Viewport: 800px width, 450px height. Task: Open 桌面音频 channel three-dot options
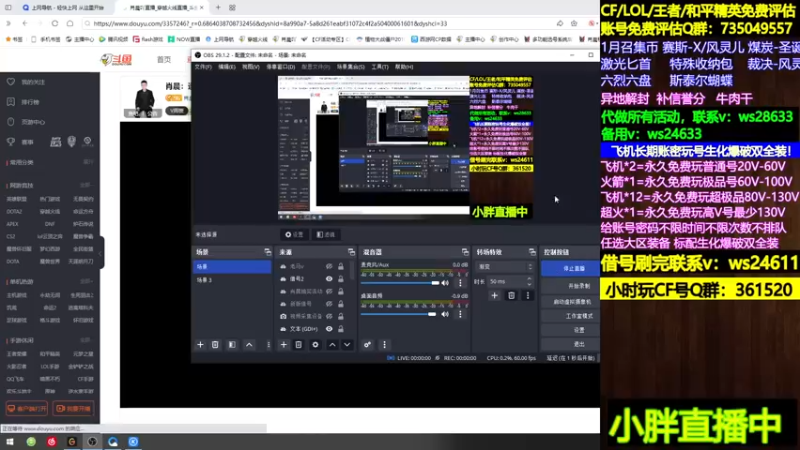tap(460, 314)
